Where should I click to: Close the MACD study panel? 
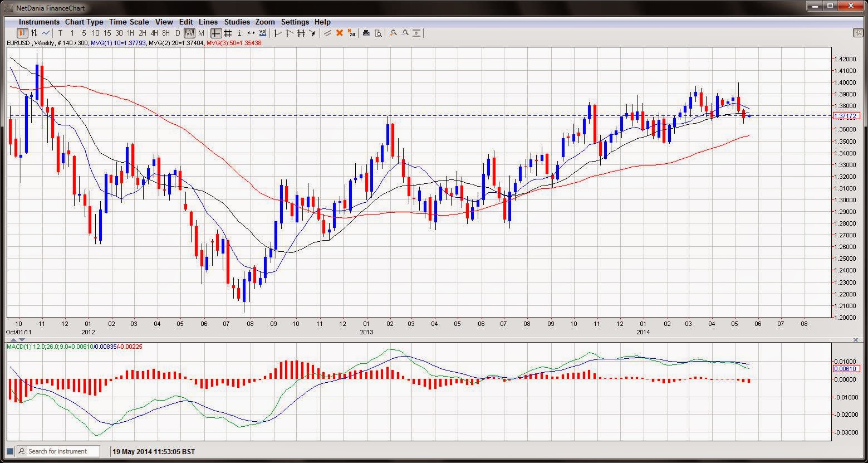coord(856,339)
